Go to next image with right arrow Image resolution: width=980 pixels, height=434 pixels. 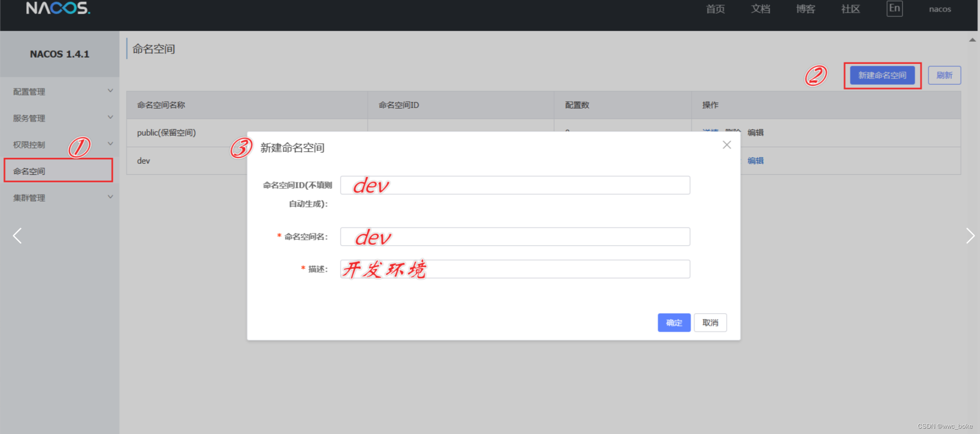pyautogui.click(x=970, y=236)
